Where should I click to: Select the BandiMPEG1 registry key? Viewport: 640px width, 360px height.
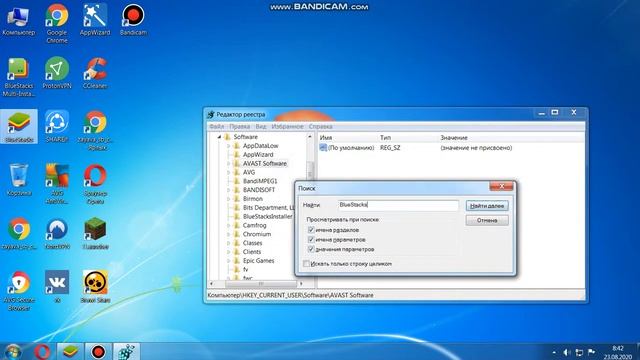(260, 181)
